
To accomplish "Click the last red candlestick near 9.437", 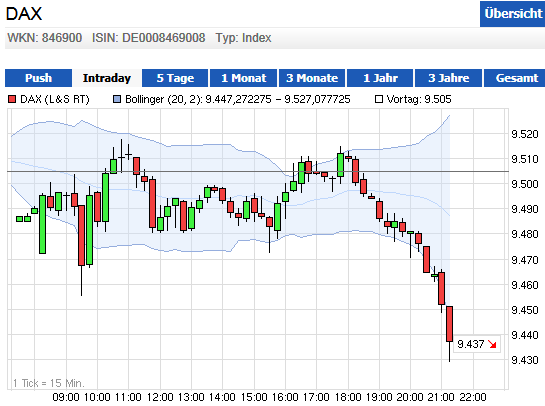I will click(x=449, y=324).
